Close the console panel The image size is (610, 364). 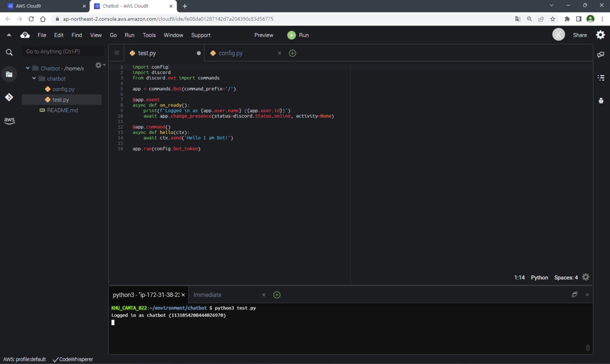587,295
